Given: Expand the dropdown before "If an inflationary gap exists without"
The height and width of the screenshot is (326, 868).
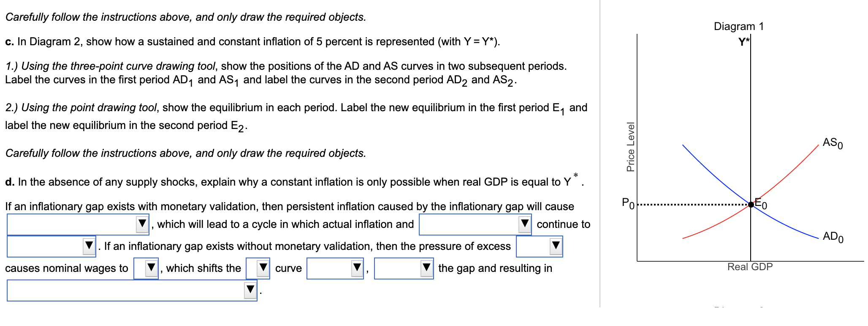Looking at the screenshot, I should [x=89, y=246].
